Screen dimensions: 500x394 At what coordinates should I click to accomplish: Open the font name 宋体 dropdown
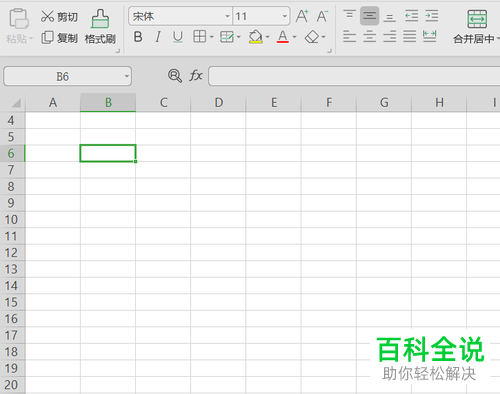227,16
